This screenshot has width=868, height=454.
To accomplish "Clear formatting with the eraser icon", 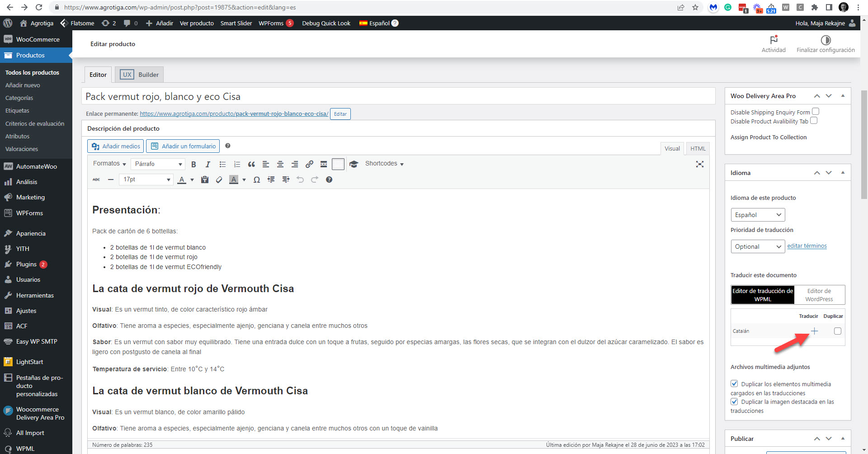I will pos(219,180).
